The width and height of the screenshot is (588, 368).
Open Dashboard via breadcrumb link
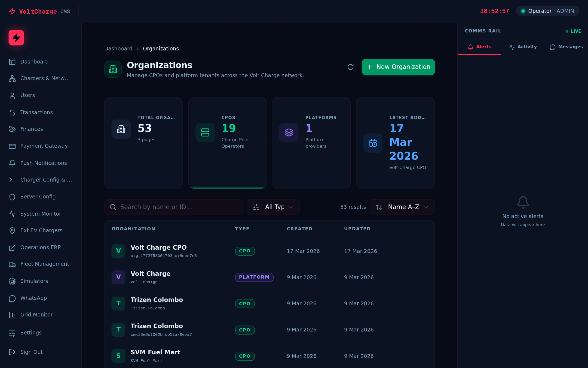118,48
